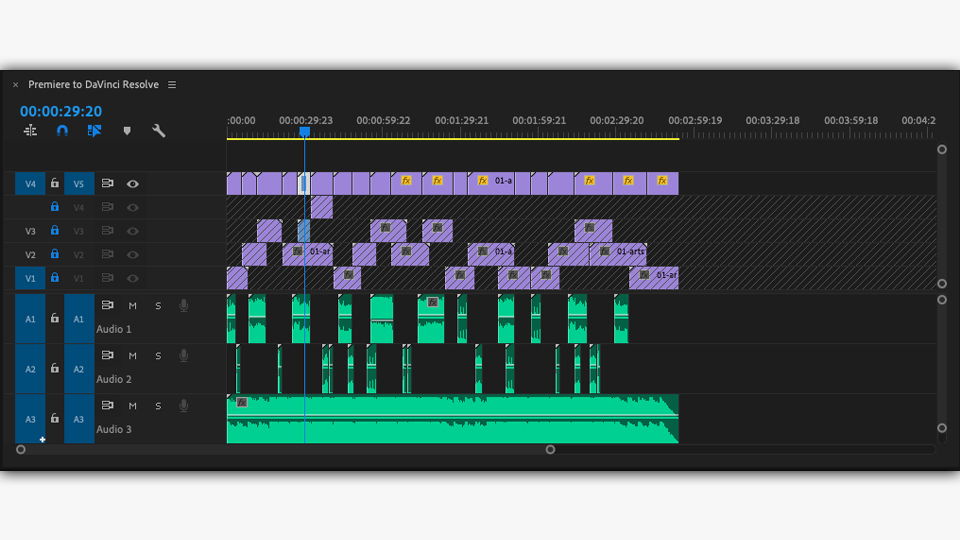Screen dimensions: 960x540
Task: Select the Premiere to DaVinci Resolve tab
Action: coord(93,84)
